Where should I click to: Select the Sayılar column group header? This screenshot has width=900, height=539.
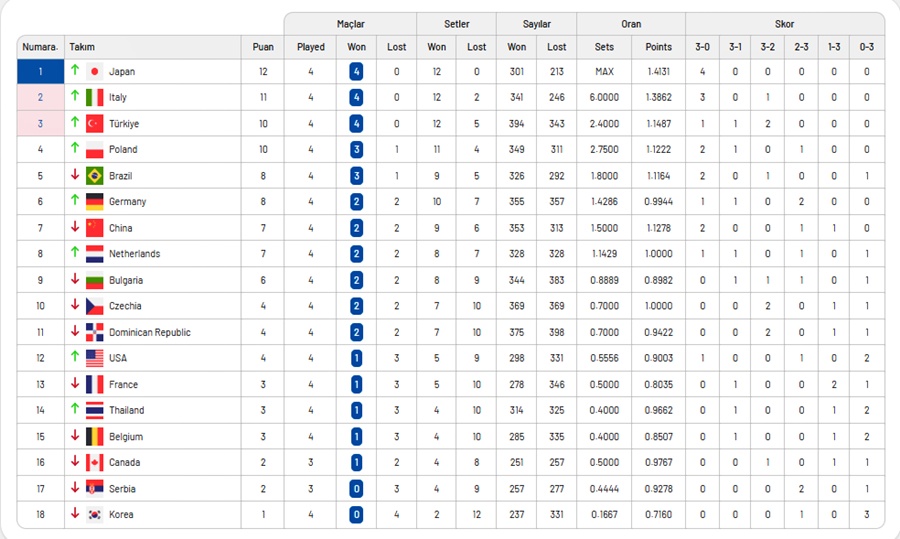[x=537, y=24]
